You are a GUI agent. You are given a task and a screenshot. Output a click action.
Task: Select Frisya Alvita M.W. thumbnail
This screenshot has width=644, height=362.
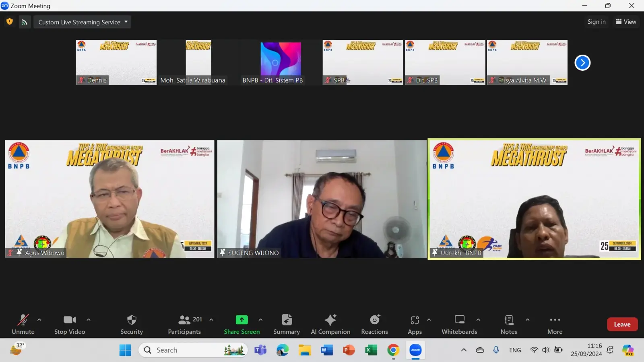(x=527, y=62)
